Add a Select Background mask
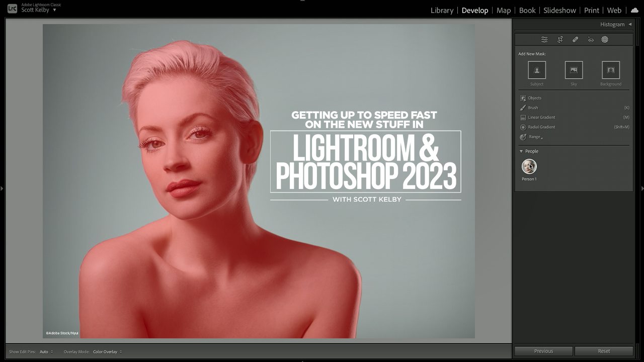 (x=611, y=70)
